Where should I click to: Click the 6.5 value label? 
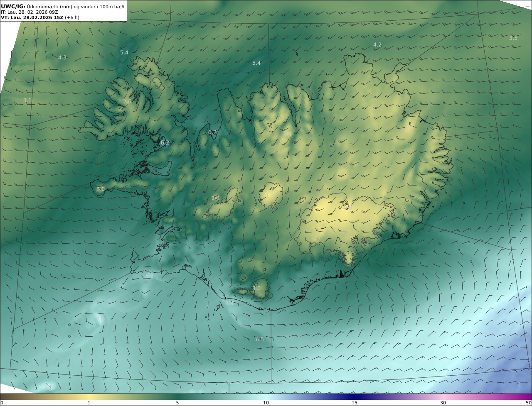point(260,340)
